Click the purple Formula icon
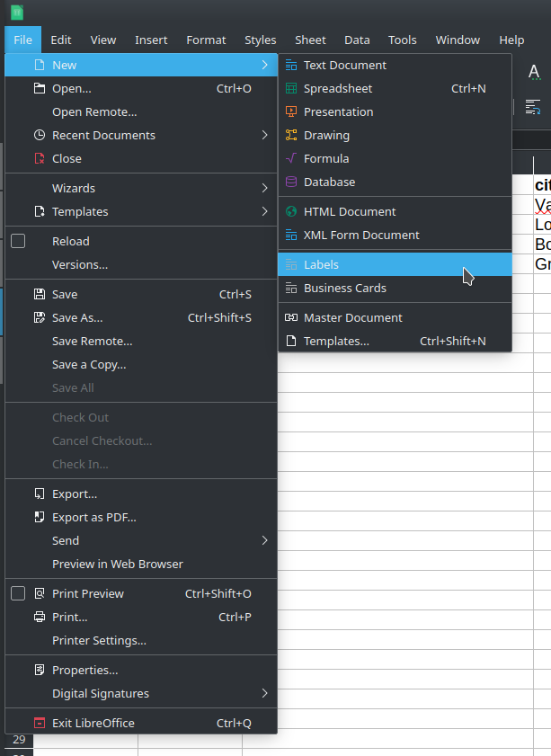Image resolution: width=551 pixels, height=756 pixels. [291, 158]
